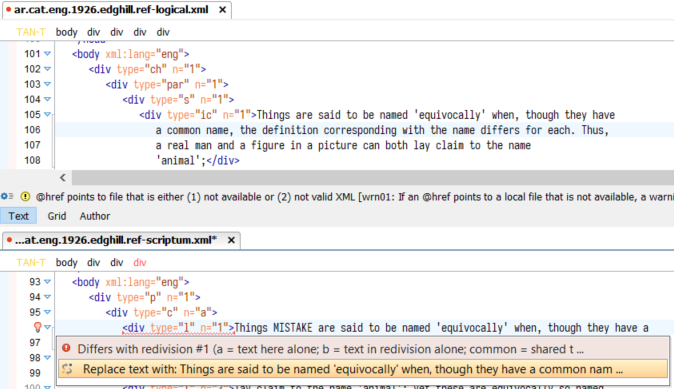The image size is (674, 389).
Task: Collapse the fold at line 94
Action: [47, 297]
